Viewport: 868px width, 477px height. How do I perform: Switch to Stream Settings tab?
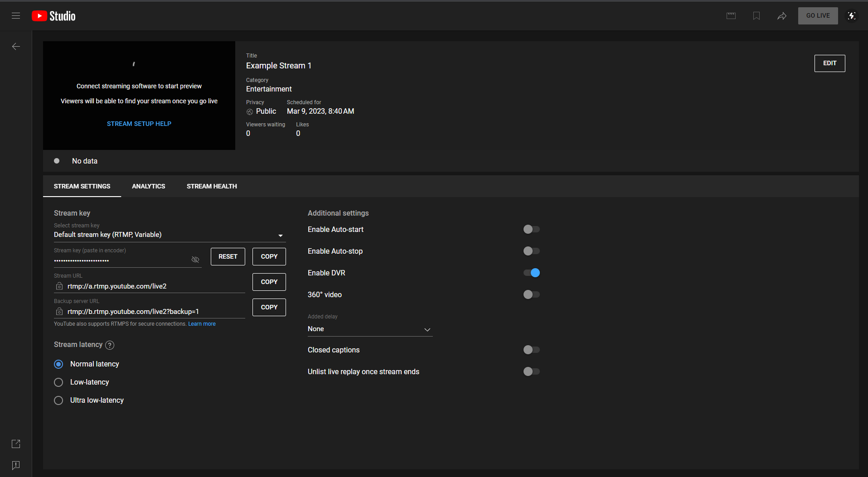tap(82, 186)
